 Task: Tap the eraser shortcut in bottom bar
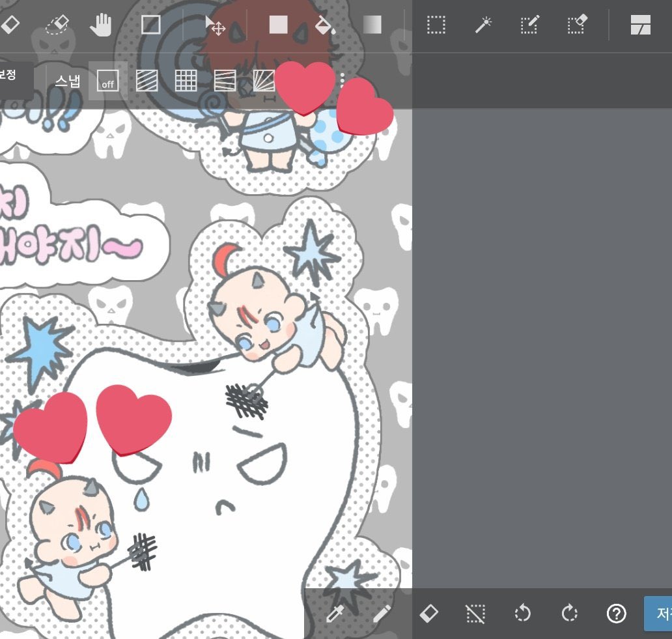click(x=428, y=614)
